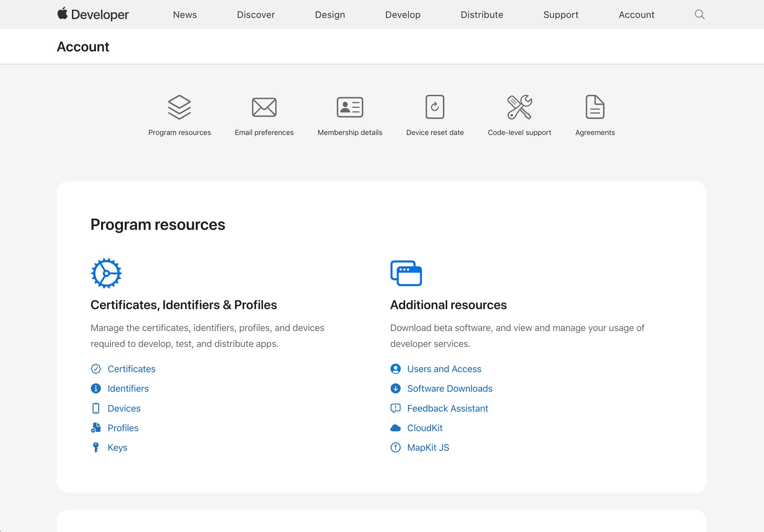
Task: Click the Software Downloads arrow icon
Action: coord(396,388)
